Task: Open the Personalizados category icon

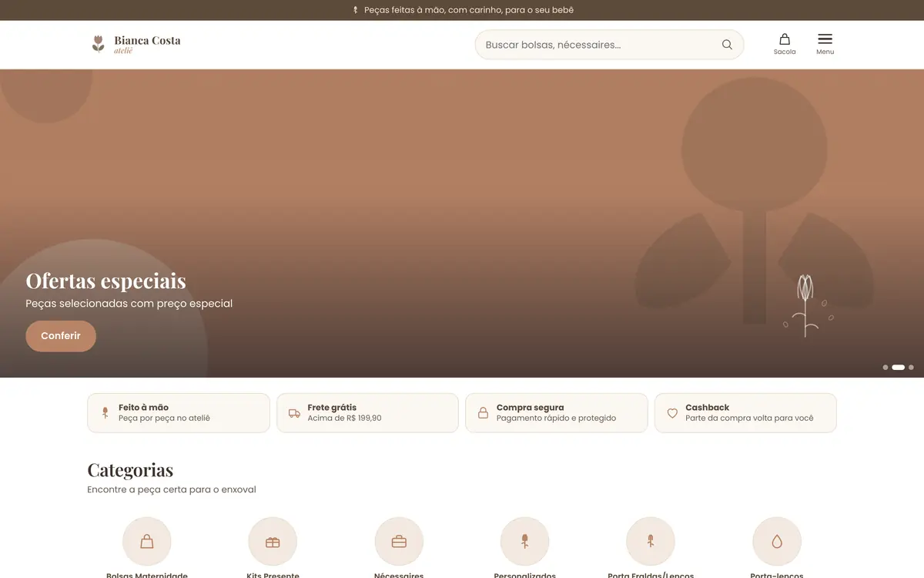Action: 524,542
